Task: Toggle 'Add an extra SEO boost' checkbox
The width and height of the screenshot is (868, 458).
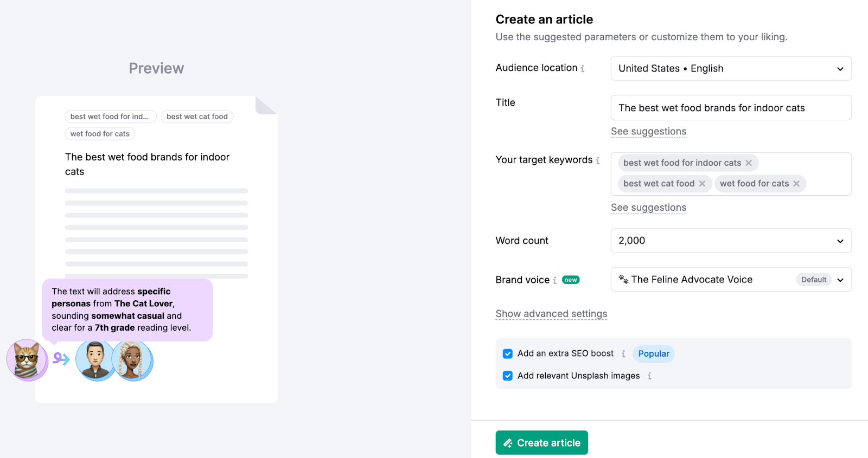Action: pyautogui.click(x=508, y=354)
